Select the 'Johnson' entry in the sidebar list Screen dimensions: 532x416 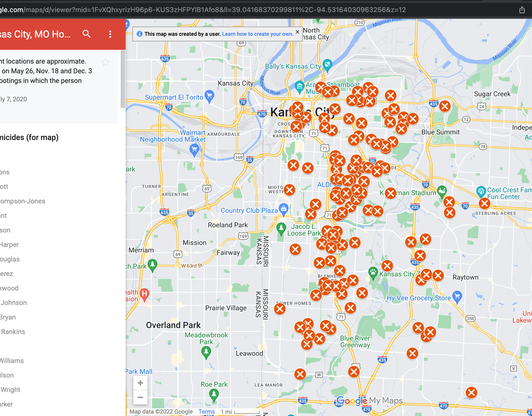tap(13, 303)
